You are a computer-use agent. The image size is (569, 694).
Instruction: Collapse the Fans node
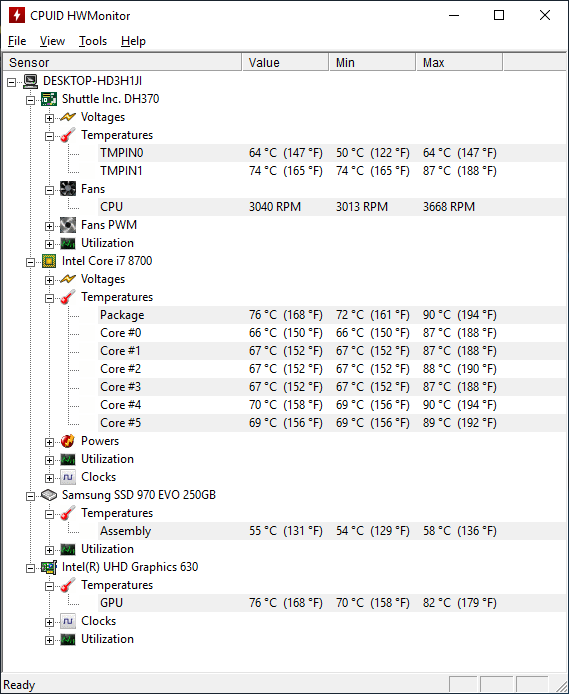(x=49, y=190)
